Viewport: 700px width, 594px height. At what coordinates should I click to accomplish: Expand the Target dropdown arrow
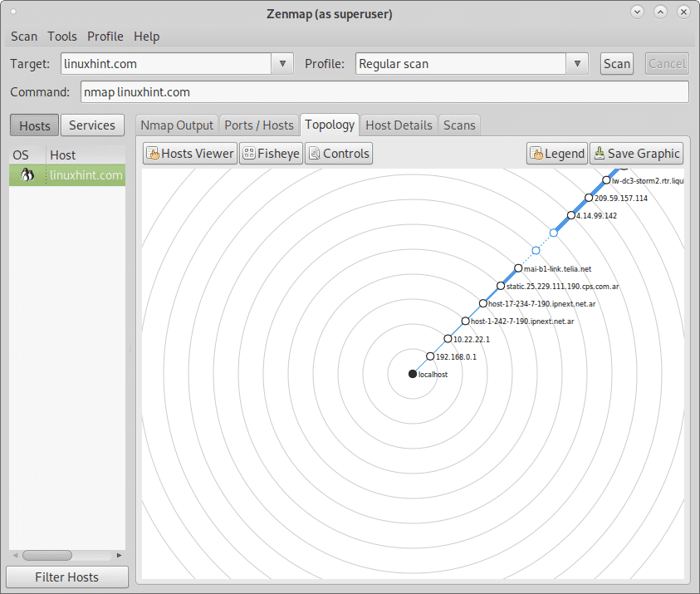[x=282, y=64]
